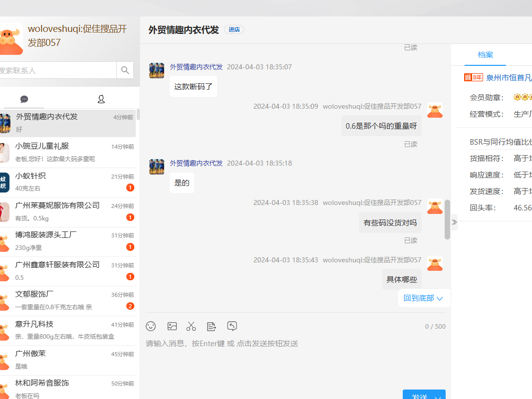Collapse the right panel with double-arrow

click(454, 222)
